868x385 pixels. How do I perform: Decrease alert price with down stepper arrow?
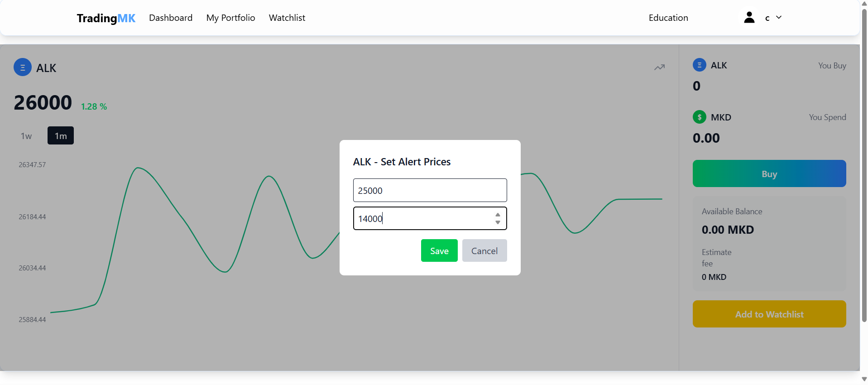tap(498, 222)
